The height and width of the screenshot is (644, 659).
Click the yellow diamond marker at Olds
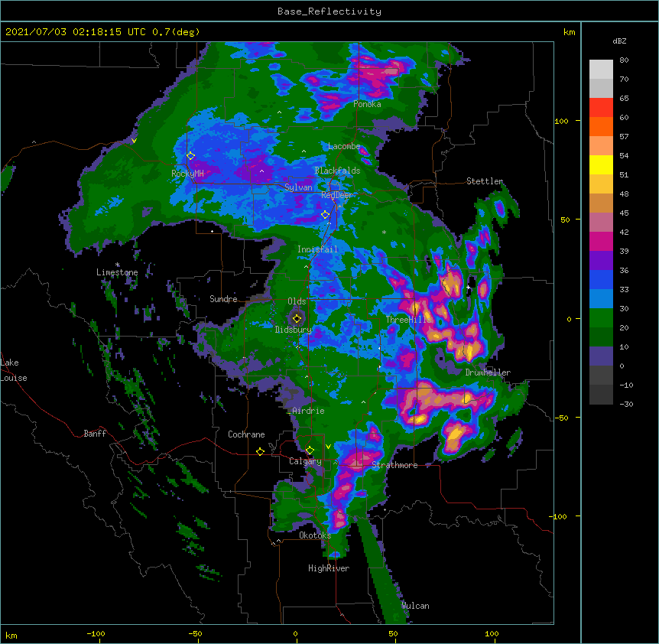click(x=297, y=318)
